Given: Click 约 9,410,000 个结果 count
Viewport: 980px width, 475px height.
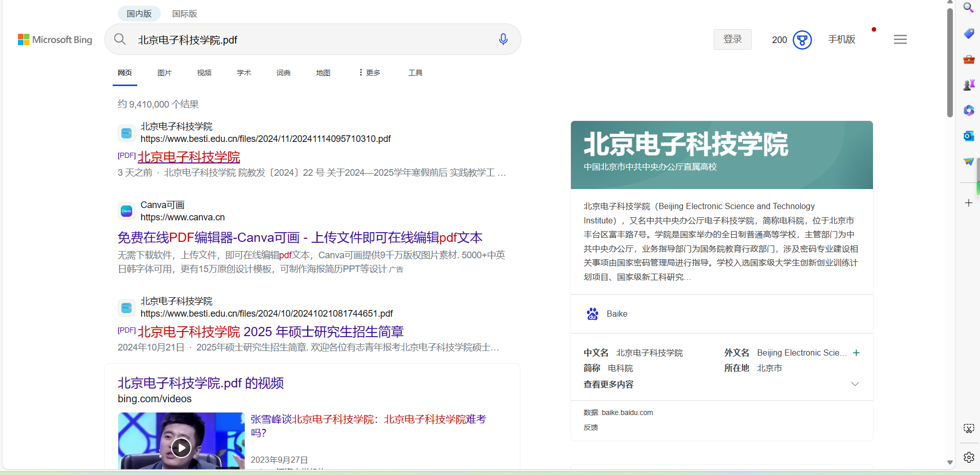Looking at the screenshot, I should pos(158,104).
